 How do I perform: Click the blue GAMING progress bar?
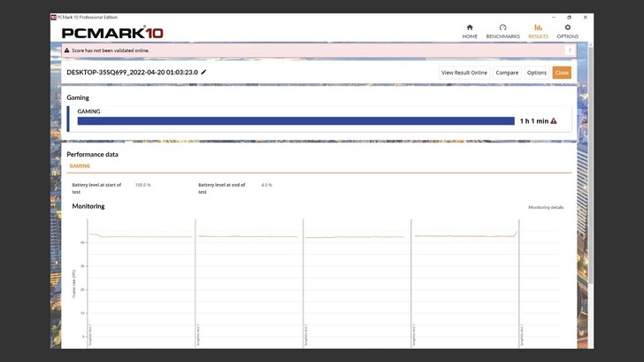point(295,121)
